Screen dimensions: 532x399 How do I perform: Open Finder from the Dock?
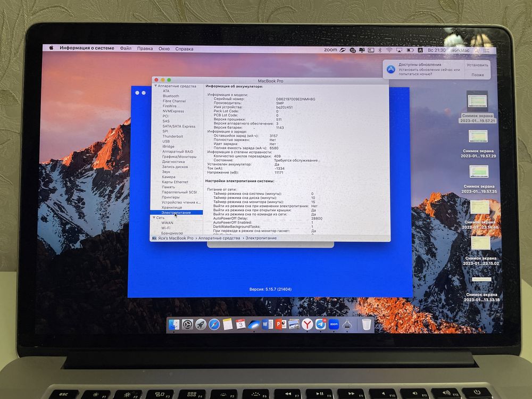174,325
